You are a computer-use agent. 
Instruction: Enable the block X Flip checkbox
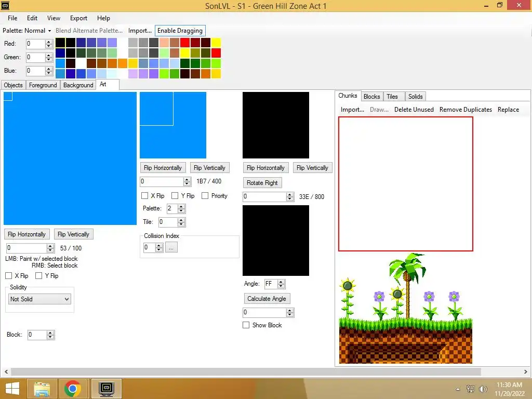[144, 196]
